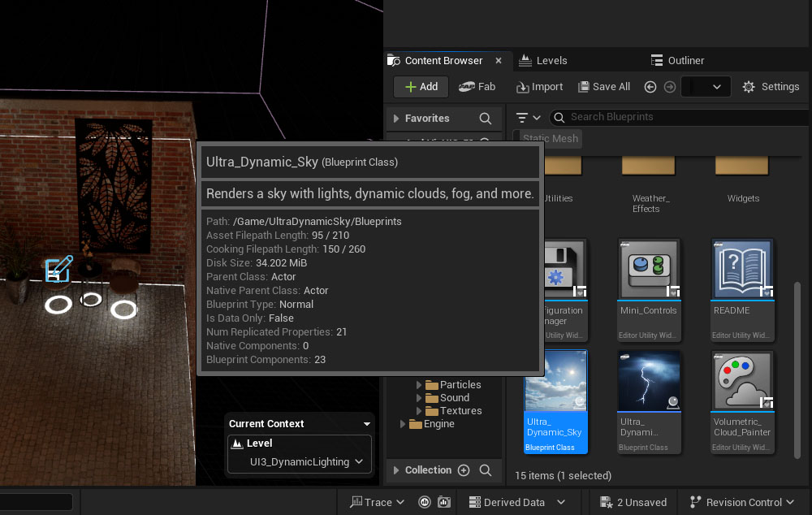
Task: Open the Widgets folder
Action: pos(742,180)
